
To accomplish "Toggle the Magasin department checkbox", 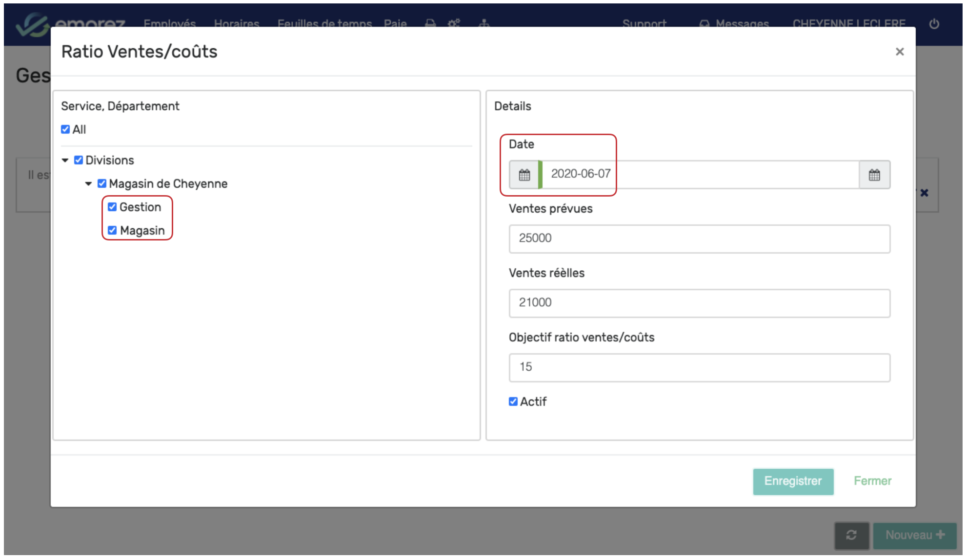I will point(112,230).
